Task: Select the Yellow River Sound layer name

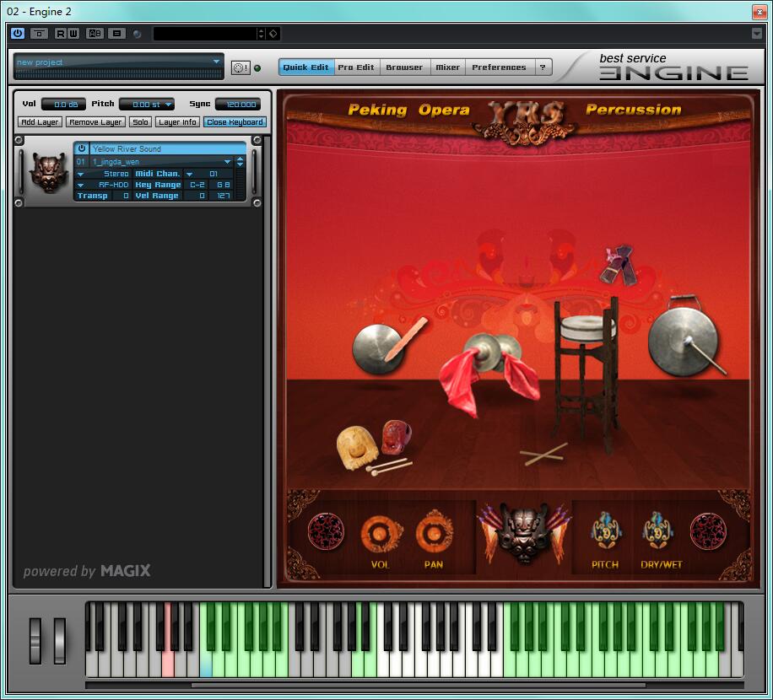Action: (x=168, y=148)
